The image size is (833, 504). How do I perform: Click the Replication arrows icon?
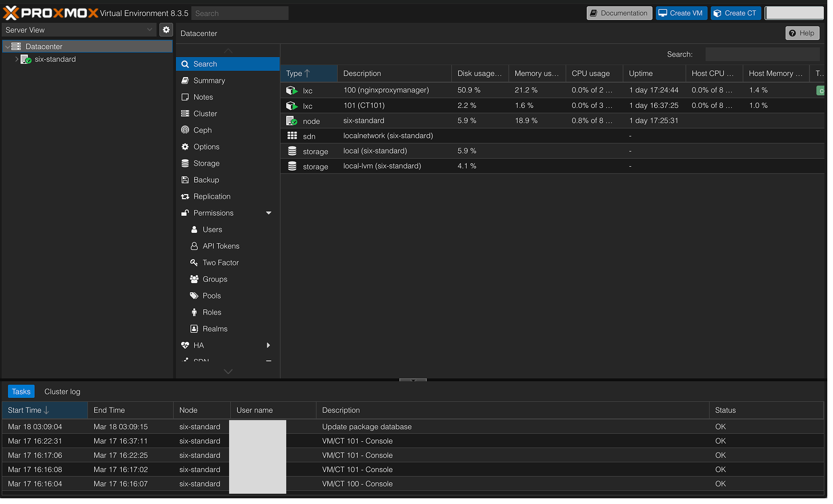pos(185,196)
